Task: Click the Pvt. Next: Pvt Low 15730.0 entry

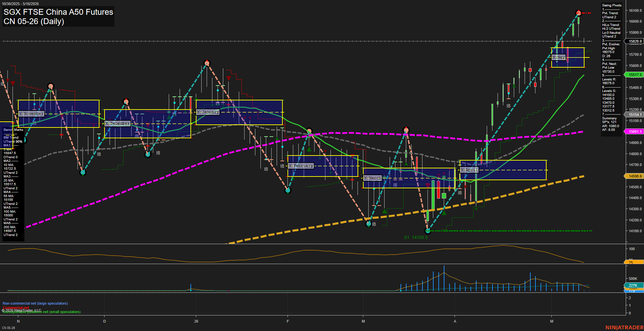Action: point(609,68)
